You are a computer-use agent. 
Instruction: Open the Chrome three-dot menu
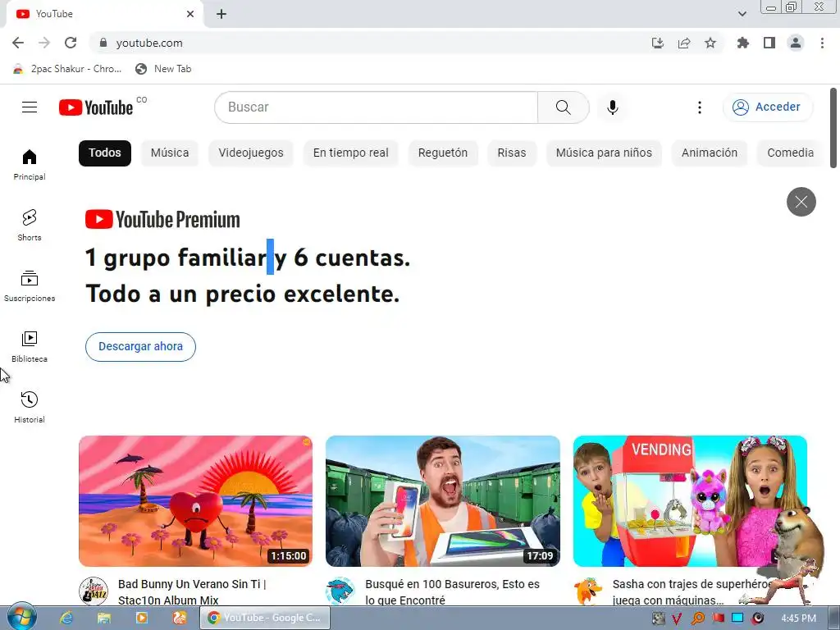[822, 43]
